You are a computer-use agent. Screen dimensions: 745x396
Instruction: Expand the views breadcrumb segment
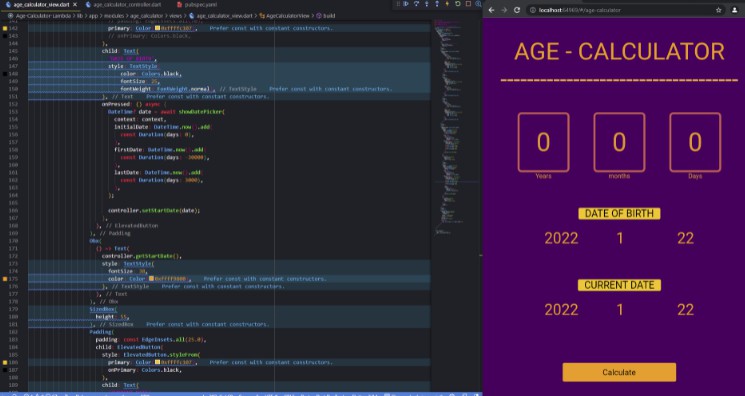[x=175, y=16]
